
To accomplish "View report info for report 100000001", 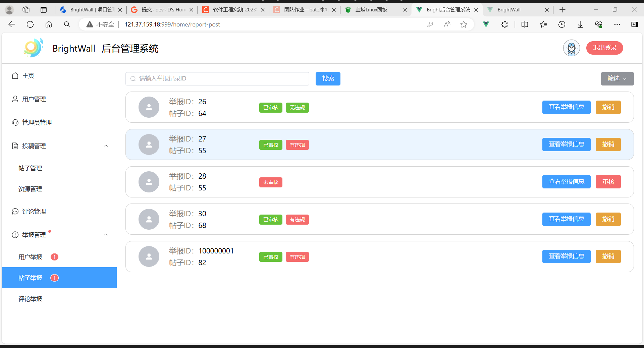I will pos(567,256).
